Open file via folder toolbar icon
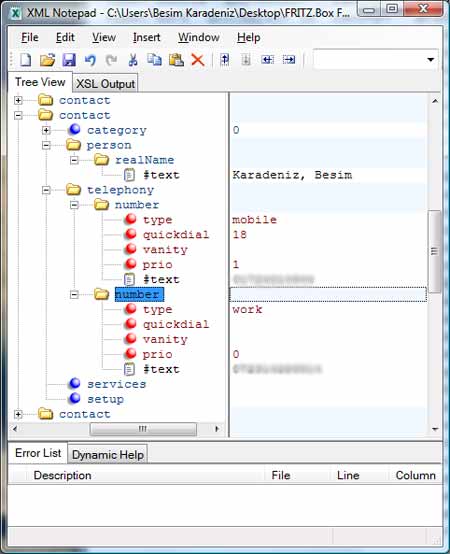The image size is (450, 554). pos(47,60)
